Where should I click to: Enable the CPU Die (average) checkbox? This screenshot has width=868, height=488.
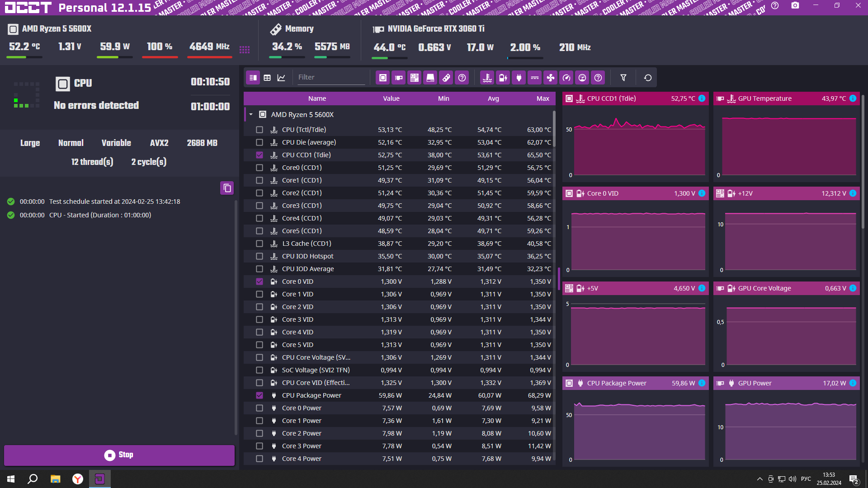(259, 142)
